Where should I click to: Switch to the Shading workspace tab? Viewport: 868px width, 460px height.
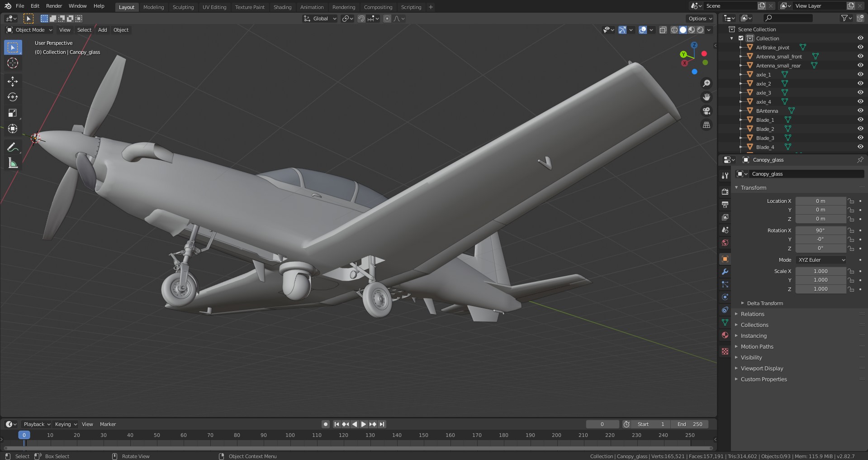tap(282, 7)
